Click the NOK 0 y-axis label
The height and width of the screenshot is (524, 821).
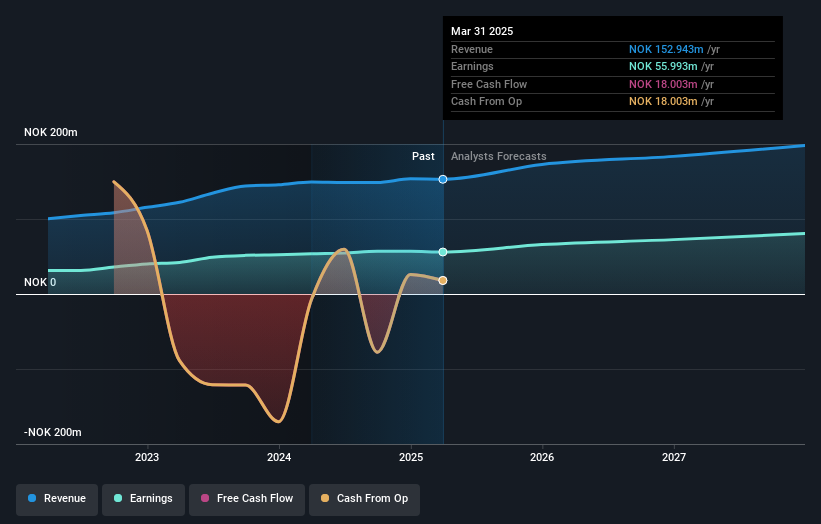click(40, 283)
